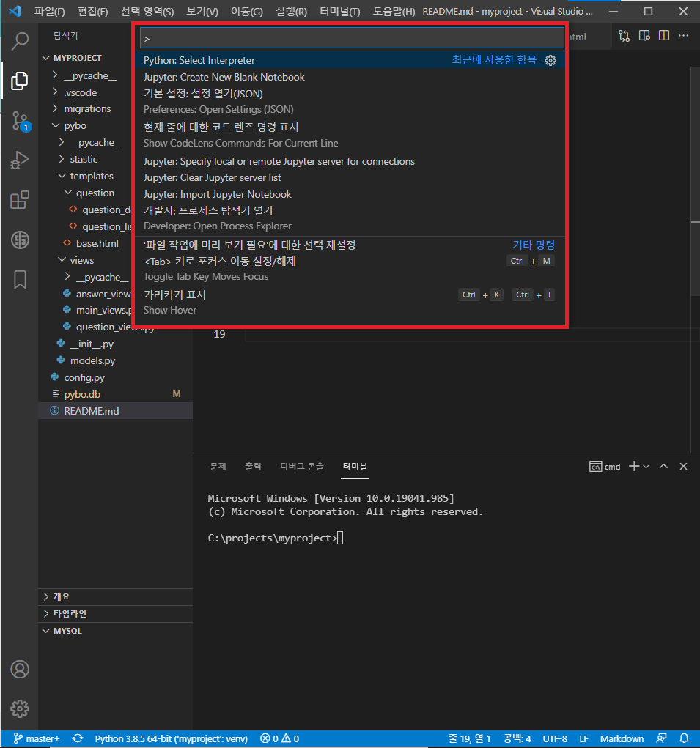Screen dimensions: 700x748
Task: Choose the Show Hover command
Action: tap(350, 303)
